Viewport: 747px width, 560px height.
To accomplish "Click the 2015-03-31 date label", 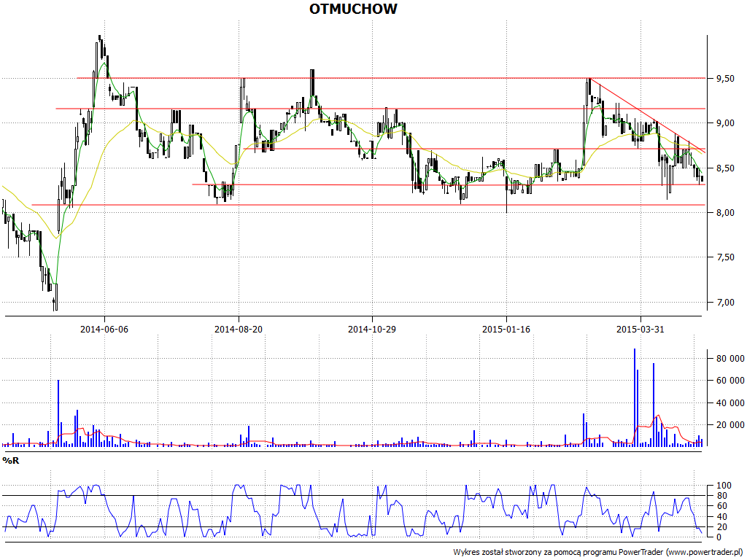I will (640, 329).
